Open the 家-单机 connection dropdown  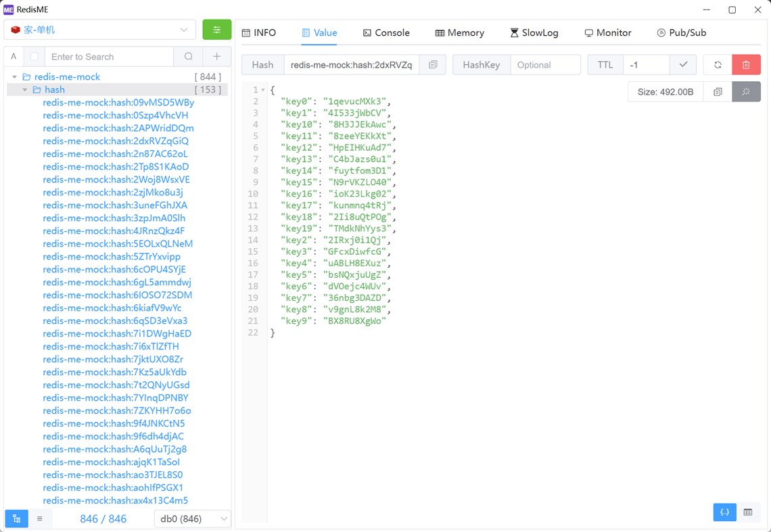pos(100,30)
